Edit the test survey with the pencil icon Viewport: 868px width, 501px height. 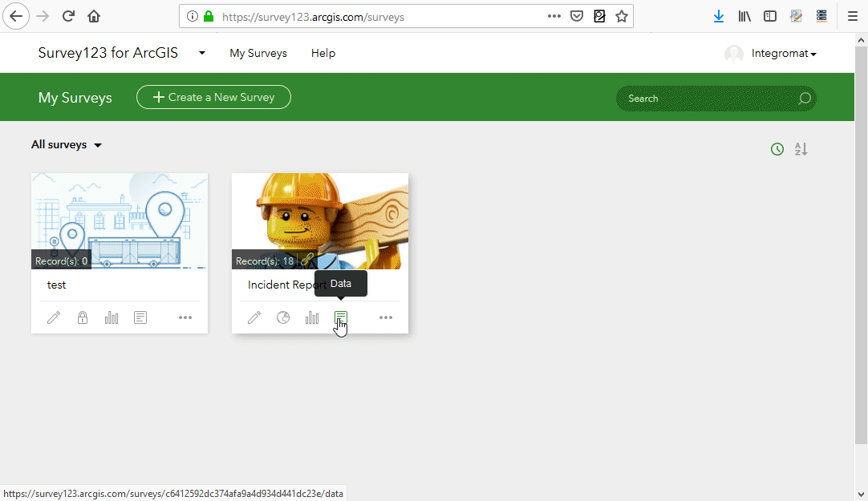pyautogui.click(x=54, y=317)
